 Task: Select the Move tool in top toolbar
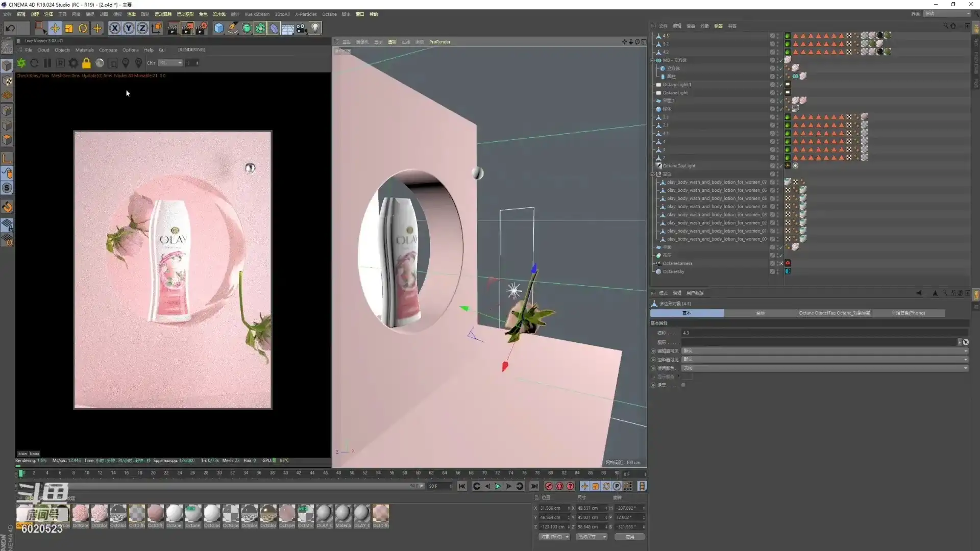55,28
